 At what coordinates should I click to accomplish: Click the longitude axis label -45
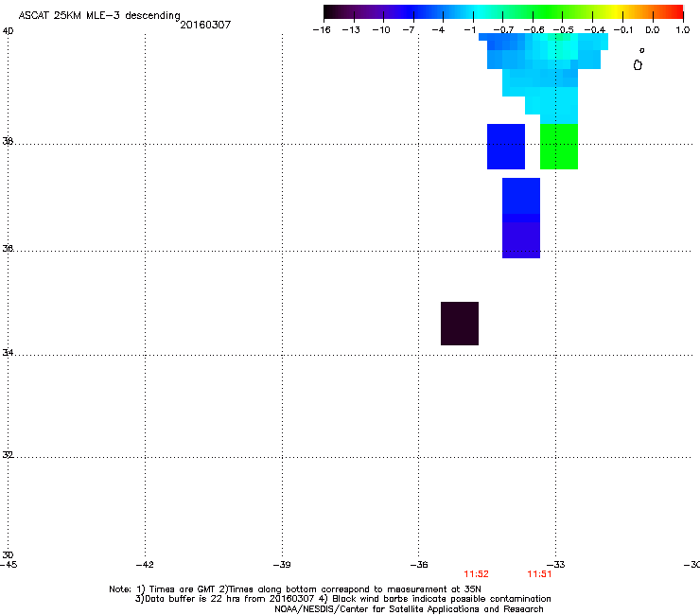[x=9, y=565]
